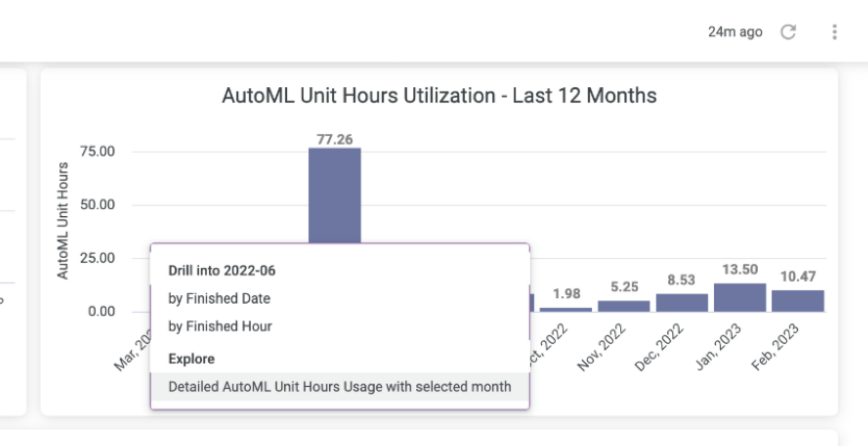
Task: Click the Jan 2023 bar
Action: [739, 298]
